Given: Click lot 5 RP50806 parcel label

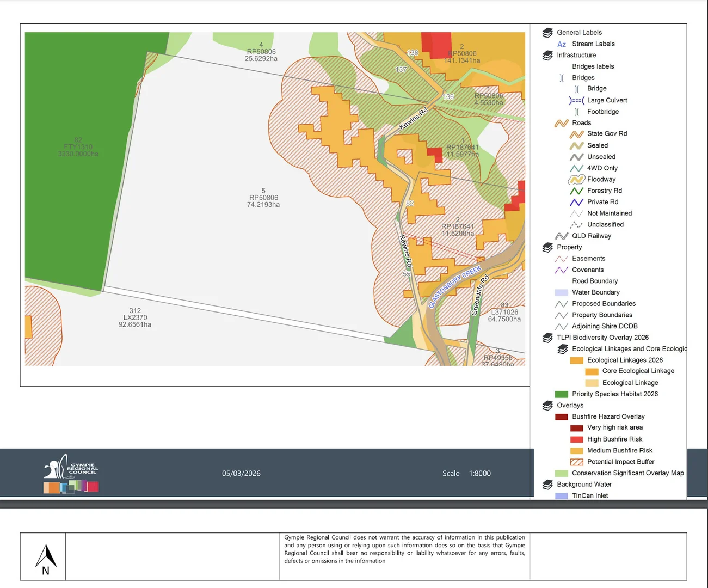Looking at the screenshot, I should pyautogui.click(x=263, y=198).
